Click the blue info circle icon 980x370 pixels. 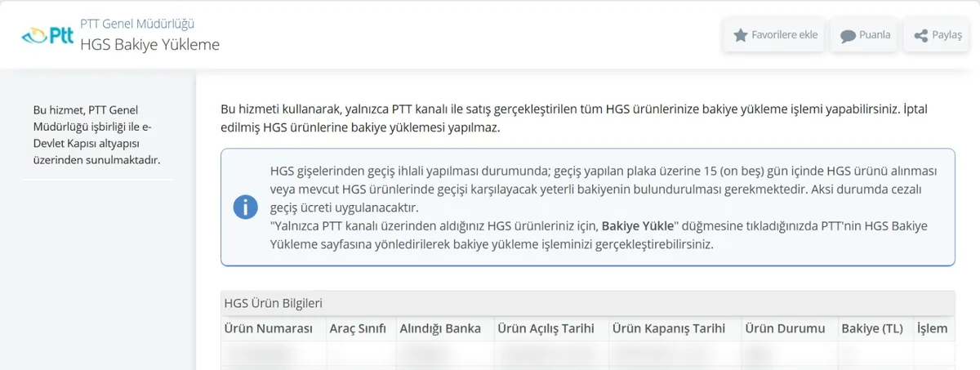click(245, 207)
